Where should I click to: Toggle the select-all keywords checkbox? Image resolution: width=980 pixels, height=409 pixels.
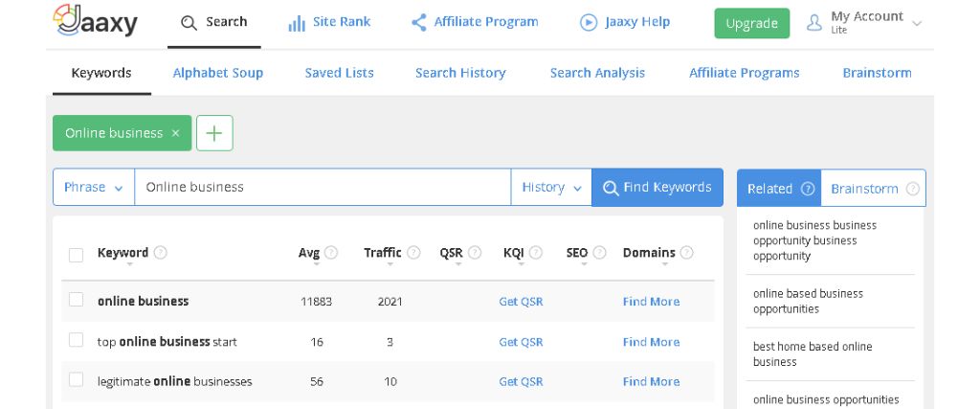(77, 255)
